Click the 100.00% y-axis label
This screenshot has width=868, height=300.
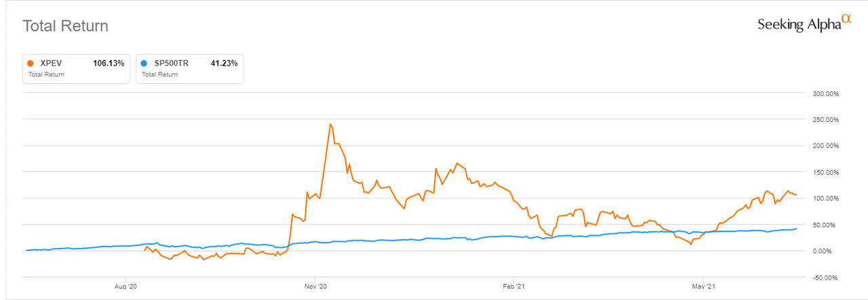point(825,198)
